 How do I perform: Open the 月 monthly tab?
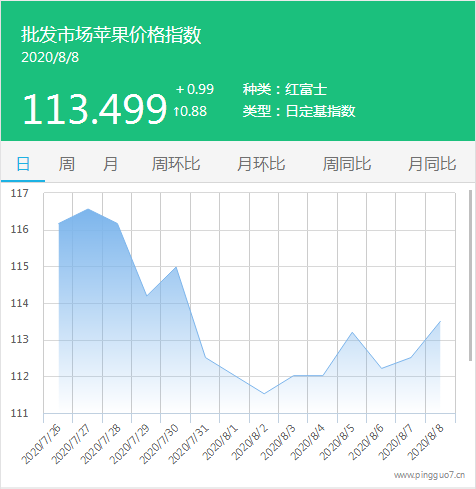pos(110,164)
